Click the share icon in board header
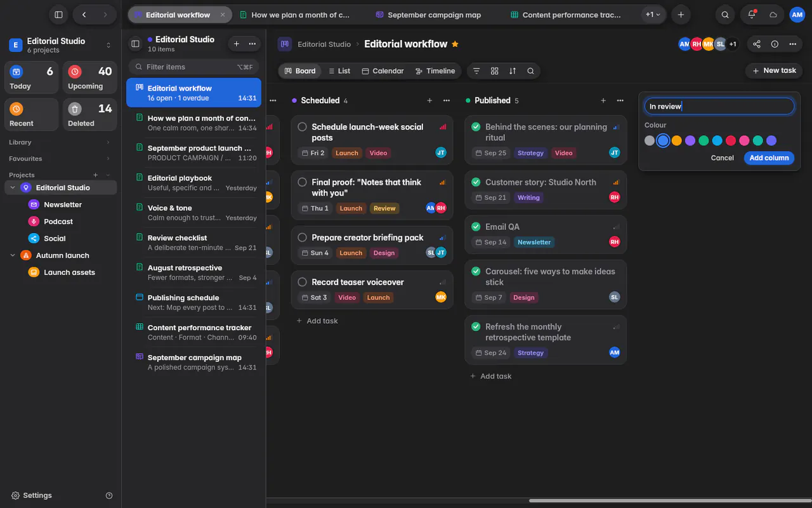 click(757, 44)
